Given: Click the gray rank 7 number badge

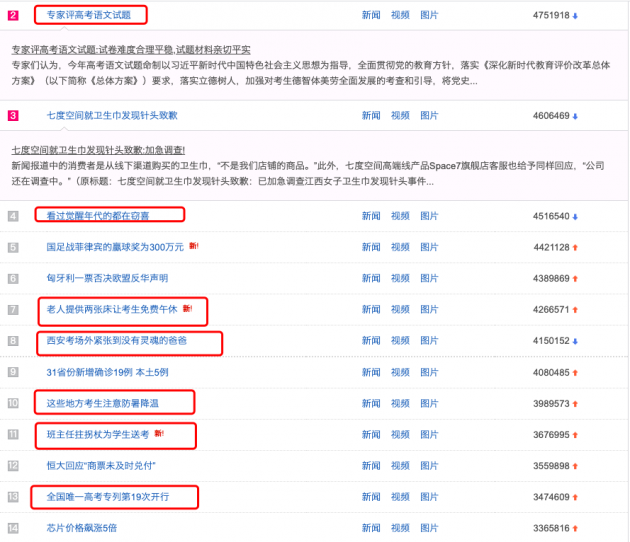Looking at the screenshot, I should click(13, 310).
